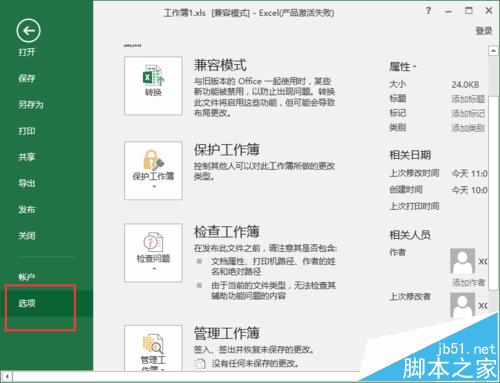Click the 创建时间 label
The width and height of the screenshot is (500, 383).
point(406,190)
